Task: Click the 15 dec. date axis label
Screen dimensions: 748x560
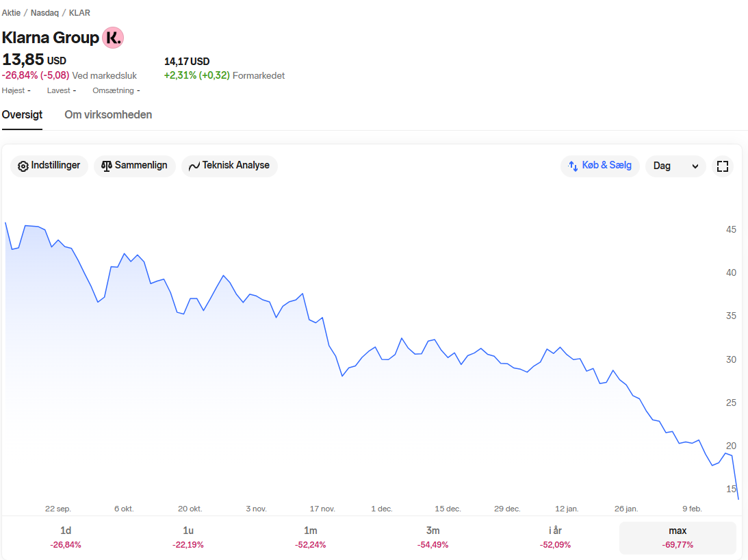Action: click(448, 509)
